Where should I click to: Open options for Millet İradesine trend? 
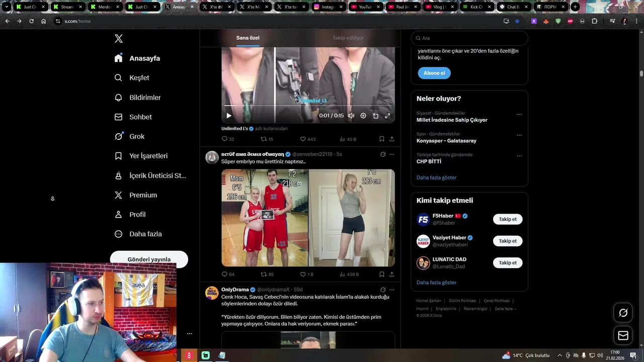pos(519,115)
